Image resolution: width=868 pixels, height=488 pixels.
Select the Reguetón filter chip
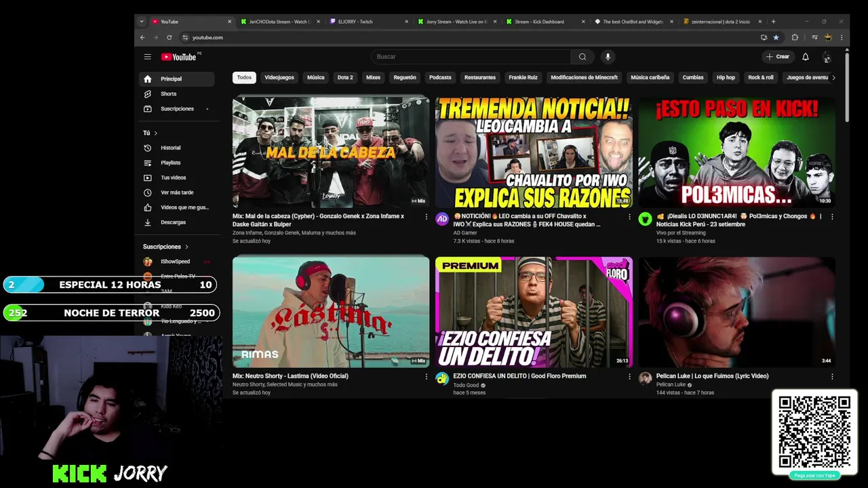tap(405, 77)
